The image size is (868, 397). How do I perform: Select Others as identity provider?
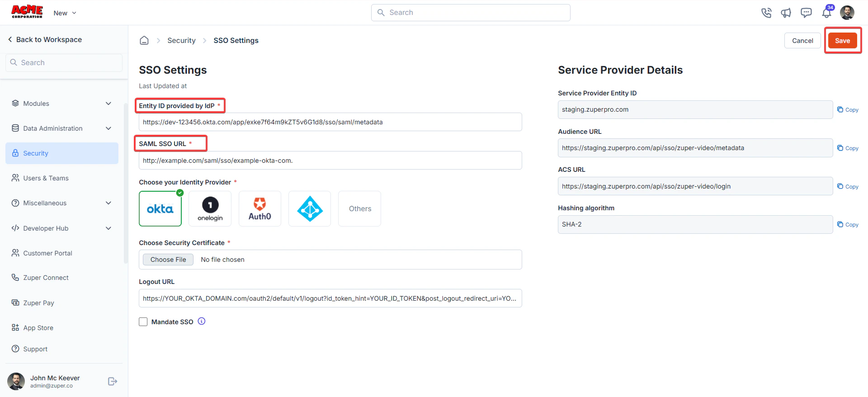pyautogui.click(x=360, y=208)
